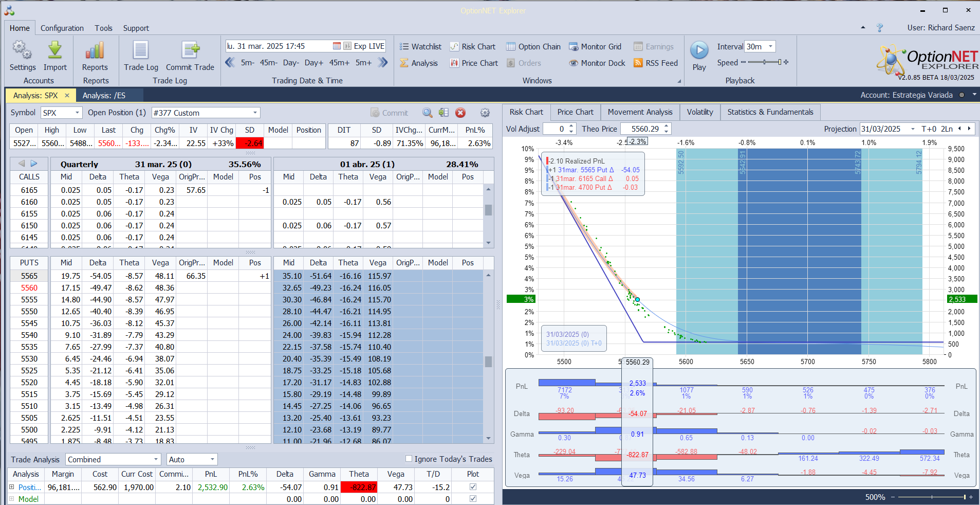This screenshot has height=505, width=980.
Task: Open the Open Position #377 Custom dropdown
Action: coord(255,113)
